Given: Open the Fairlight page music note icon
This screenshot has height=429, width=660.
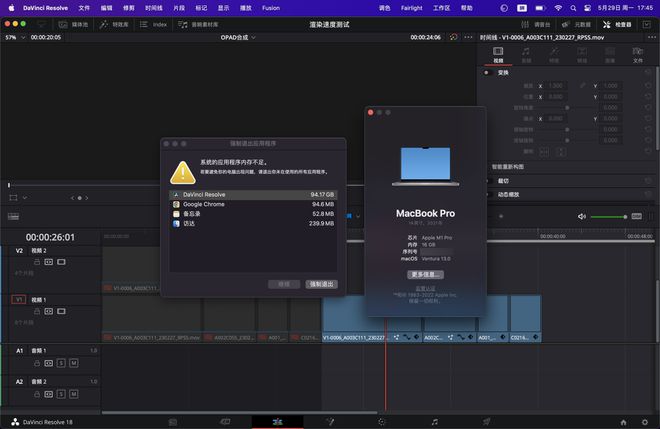Looking at the screenshot, I should [434, 422].
